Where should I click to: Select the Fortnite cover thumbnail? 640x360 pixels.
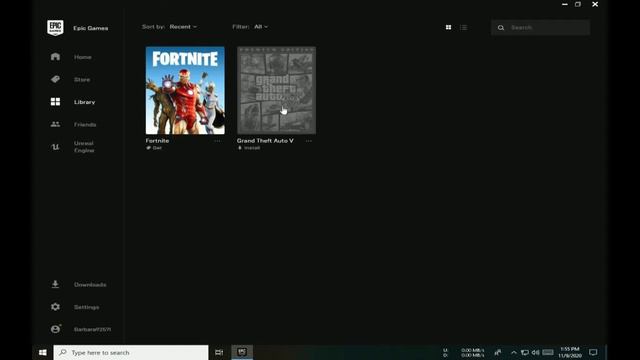(185, 90)
